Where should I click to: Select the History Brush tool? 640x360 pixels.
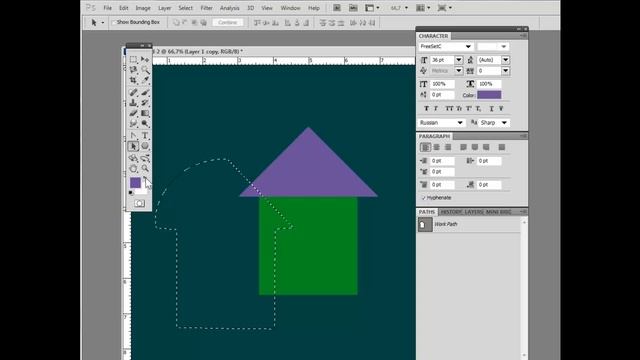click(x=145, y=103)
